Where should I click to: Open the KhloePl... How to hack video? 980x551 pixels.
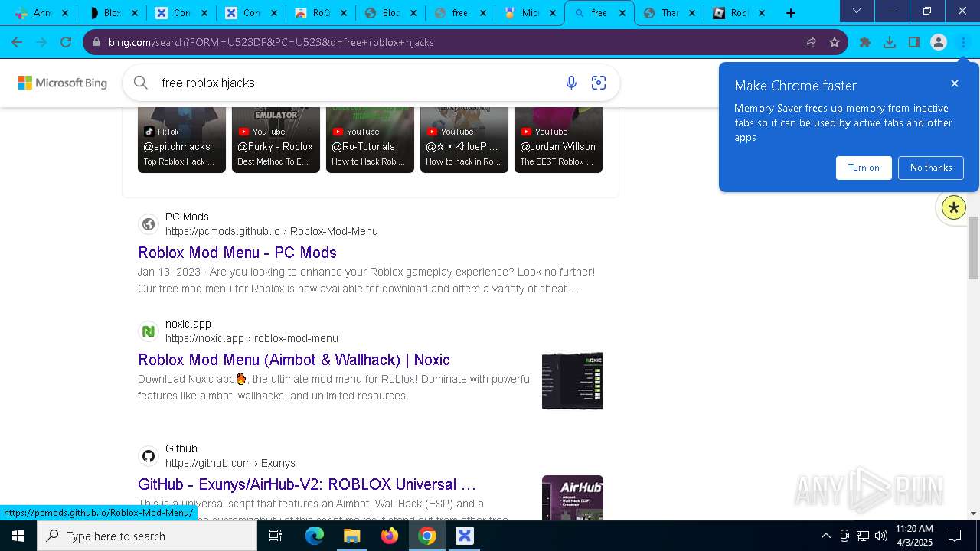click(464, 140)
